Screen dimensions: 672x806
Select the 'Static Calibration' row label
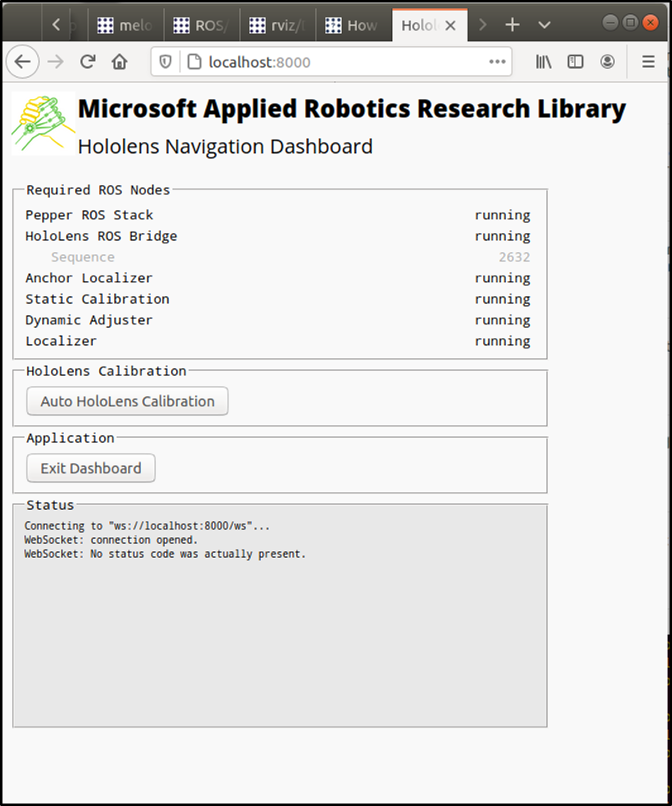click(97, 300)
